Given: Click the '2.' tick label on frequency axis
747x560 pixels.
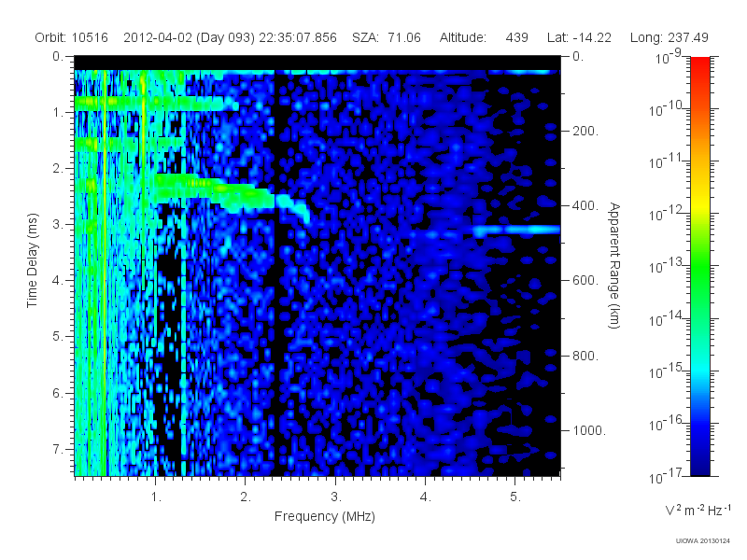Looking at the screenshot, I should click(x=246, y=497).
